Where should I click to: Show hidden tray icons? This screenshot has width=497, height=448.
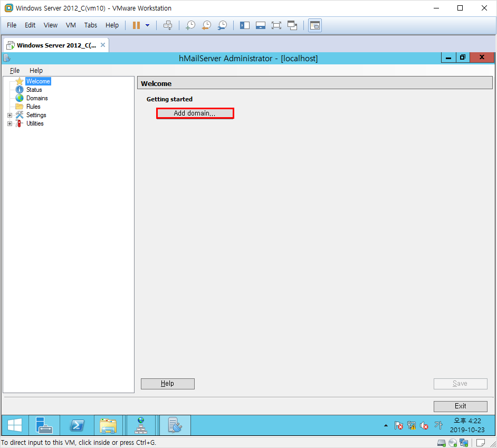(386, 425)
